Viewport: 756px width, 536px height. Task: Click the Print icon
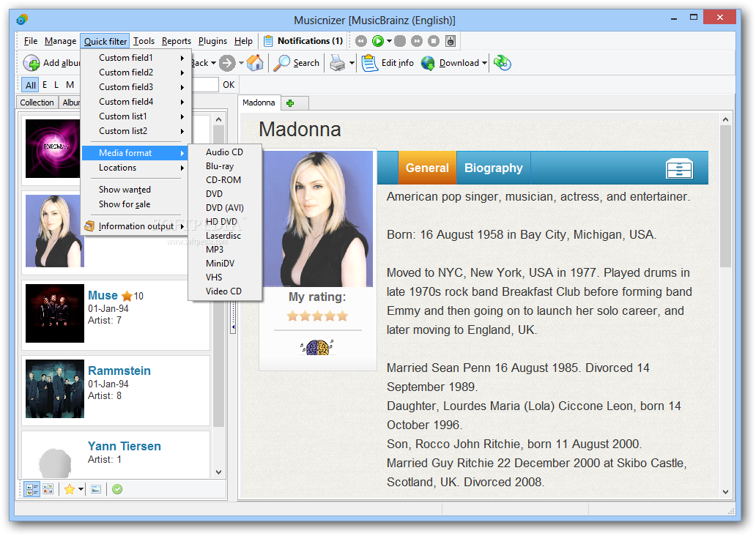(x=338, y=63)
